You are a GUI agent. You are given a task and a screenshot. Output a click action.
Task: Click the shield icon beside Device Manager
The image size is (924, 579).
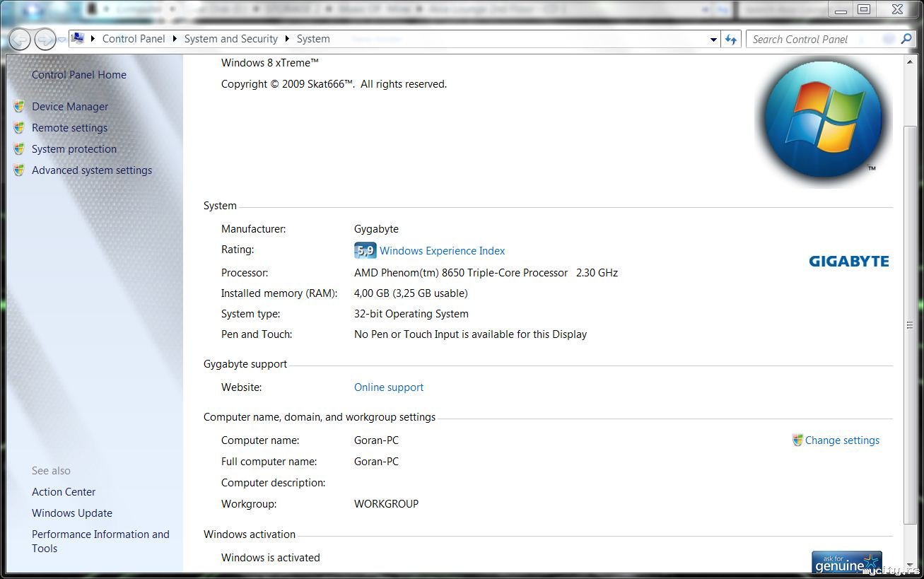tap(19, 107)
